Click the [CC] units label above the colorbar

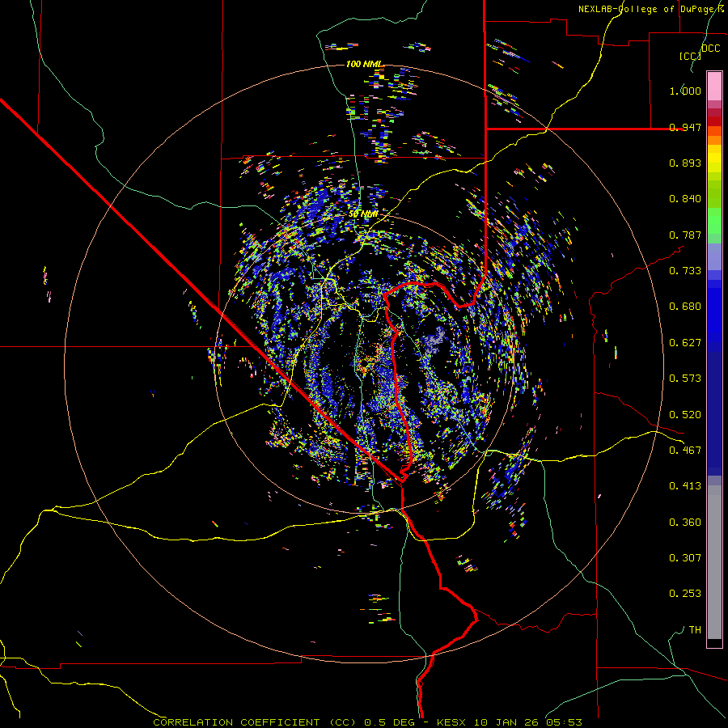pyautogui.click(x=690, y=56)
